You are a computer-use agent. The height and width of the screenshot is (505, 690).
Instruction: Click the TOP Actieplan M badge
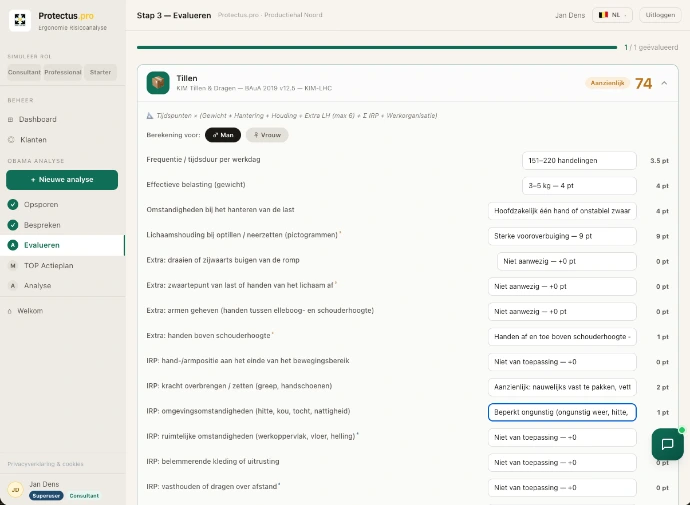click(13, 265)
